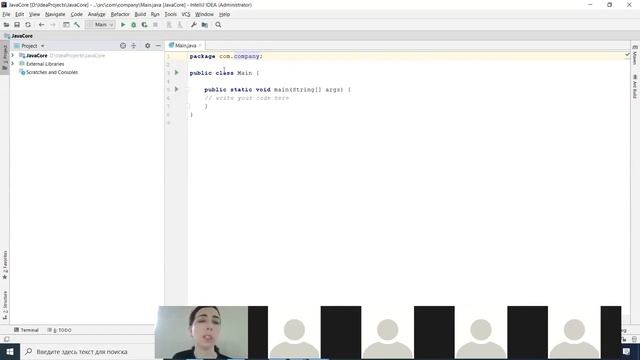Click the tool windows quick-access status bar icon

click(7, 339)
